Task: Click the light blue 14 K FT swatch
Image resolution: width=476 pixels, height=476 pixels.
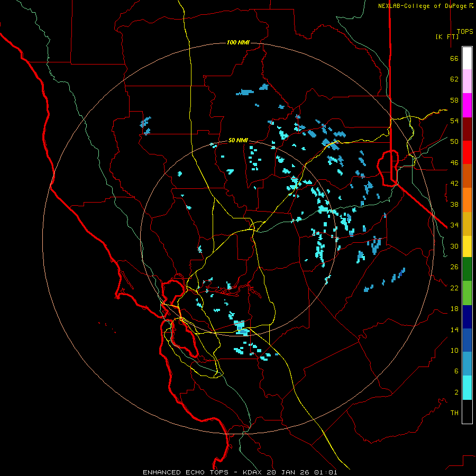Action: click(x=467, y=364)
